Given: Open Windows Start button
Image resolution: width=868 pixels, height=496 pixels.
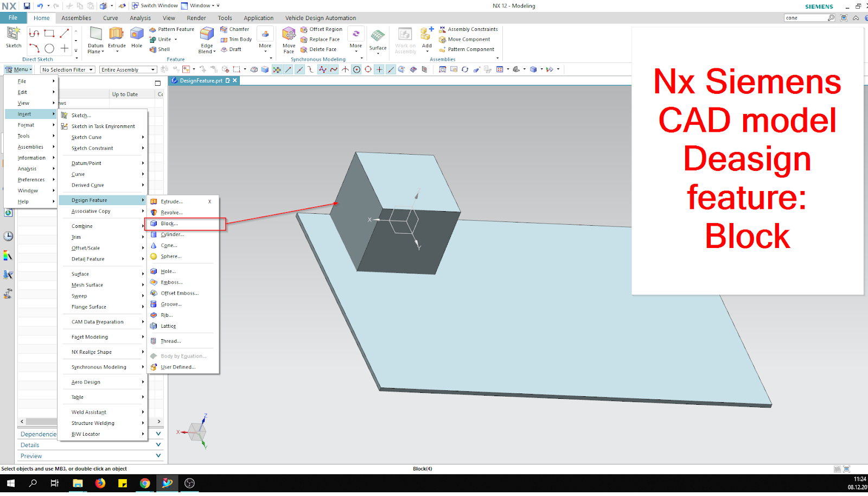Looking at the screenshot, I should click(x=11, y=483).
